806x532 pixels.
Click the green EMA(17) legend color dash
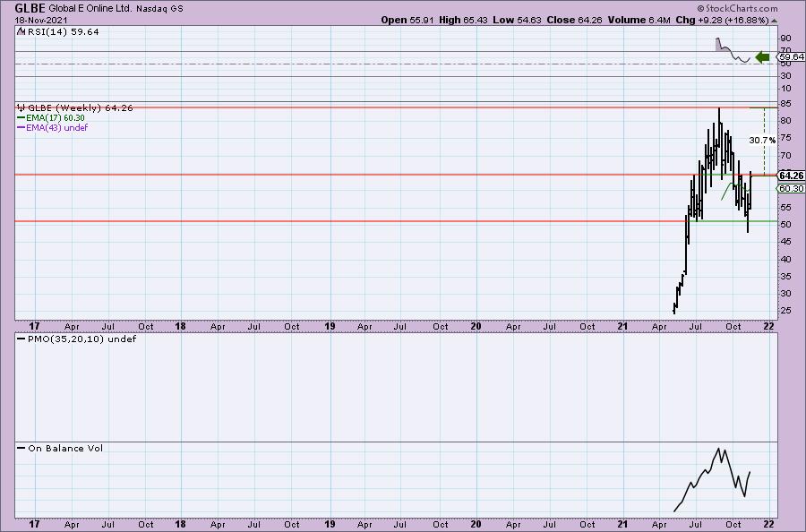(21, 117)
